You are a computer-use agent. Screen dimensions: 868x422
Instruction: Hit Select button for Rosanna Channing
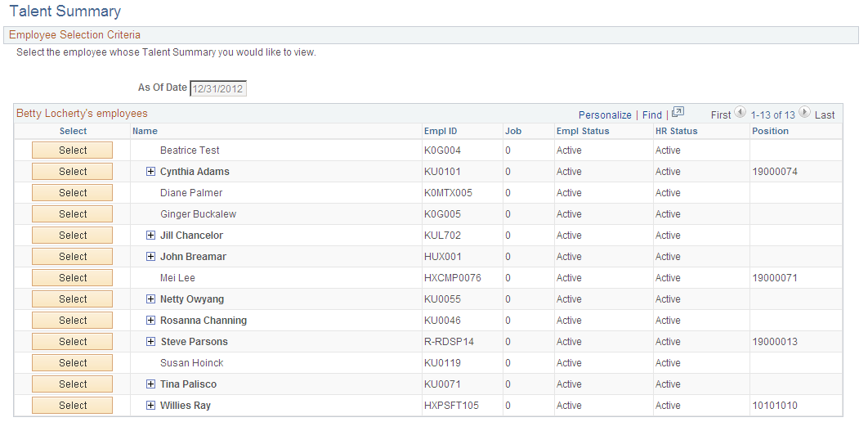point(73,320)
